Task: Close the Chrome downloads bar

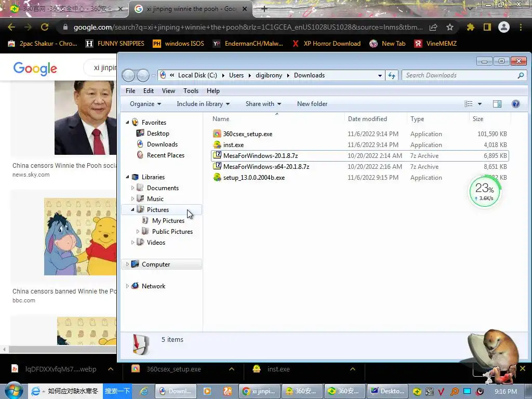Action: tap(523, 368)
